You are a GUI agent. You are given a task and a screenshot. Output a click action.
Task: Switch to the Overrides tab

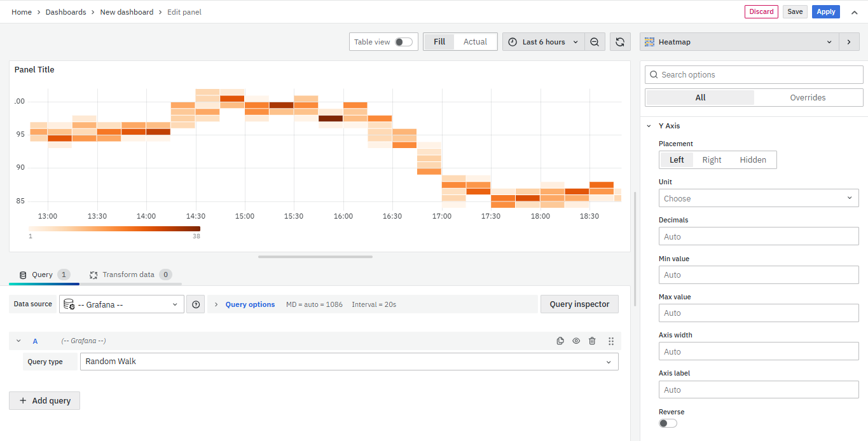(808, 98)
